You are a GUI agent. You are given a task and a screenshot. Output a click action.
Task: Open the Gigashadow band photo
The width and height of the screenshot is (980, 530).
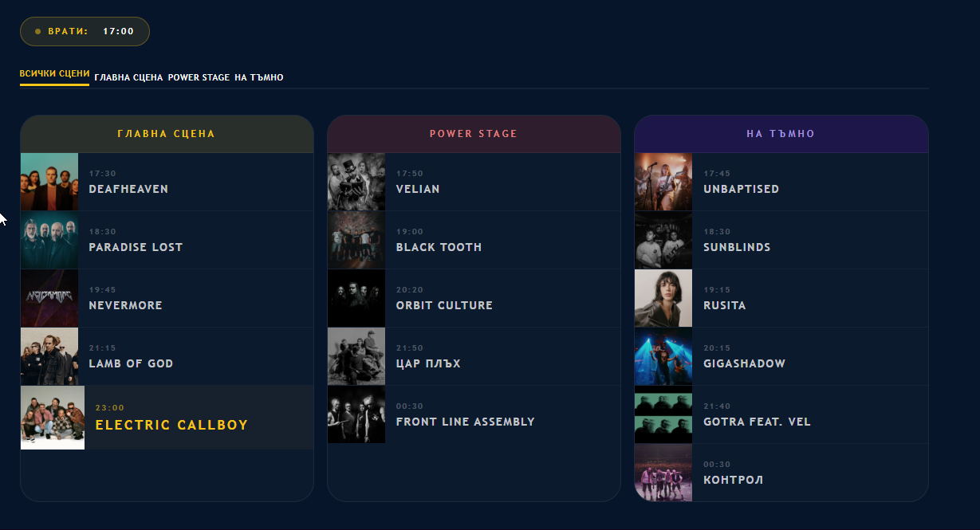click(663, 356)
